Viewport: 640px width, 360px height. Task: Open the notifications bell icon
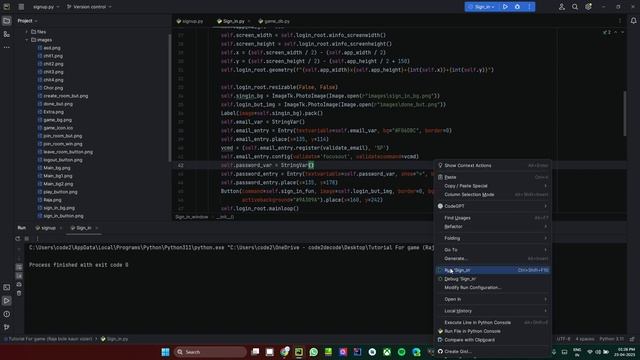click(x=633, y=21)
